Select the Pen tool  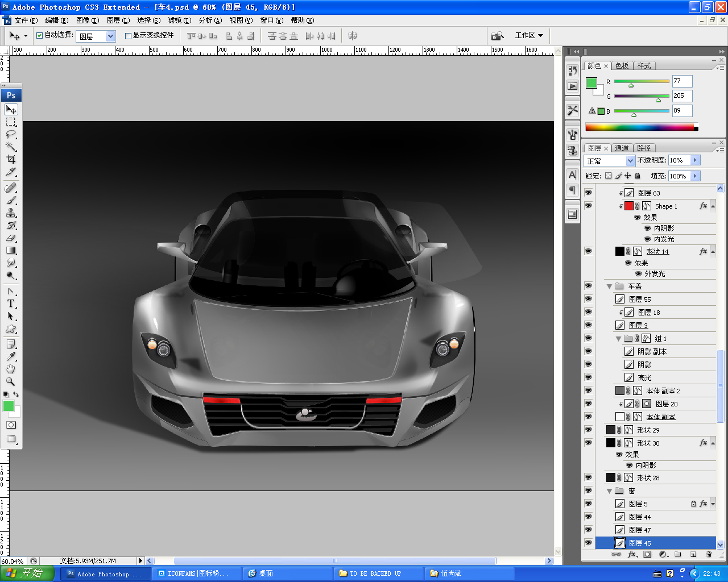coord(11,291)
